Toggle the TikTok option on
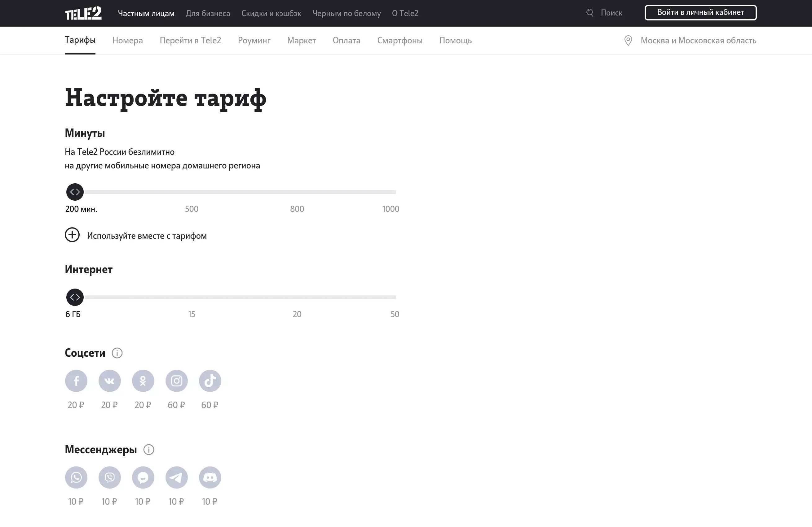Viewport: 812px width, 527px height. click(210, 381)
